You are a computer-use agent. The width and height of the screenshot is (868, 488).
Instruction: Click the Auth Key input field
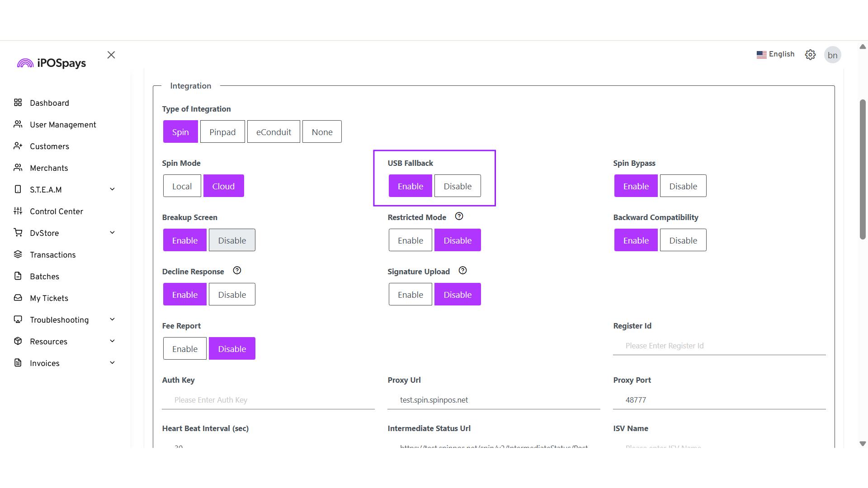pyautogui.click(x=268, y=400)
